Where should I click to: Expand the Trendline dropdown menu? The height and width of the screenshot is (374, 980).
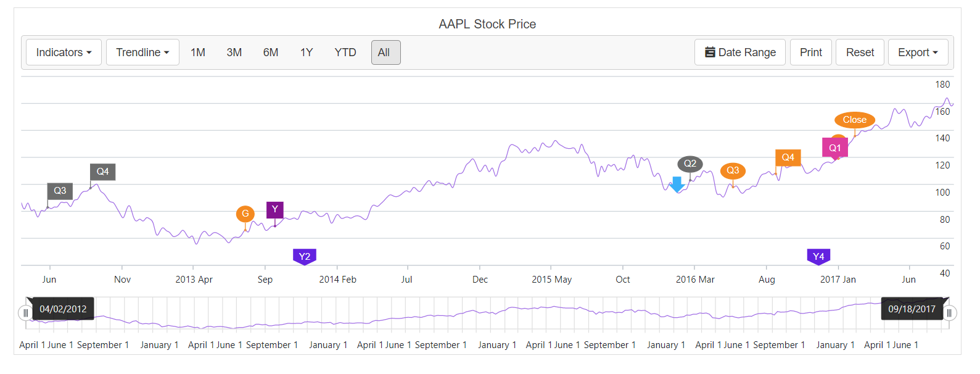tap(142, 52)
